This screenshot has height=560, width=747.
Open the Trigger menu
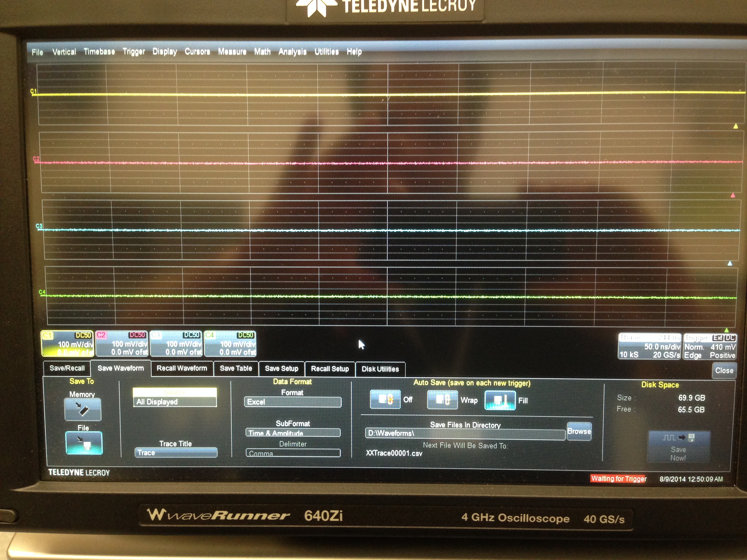(x=133, y=51)
